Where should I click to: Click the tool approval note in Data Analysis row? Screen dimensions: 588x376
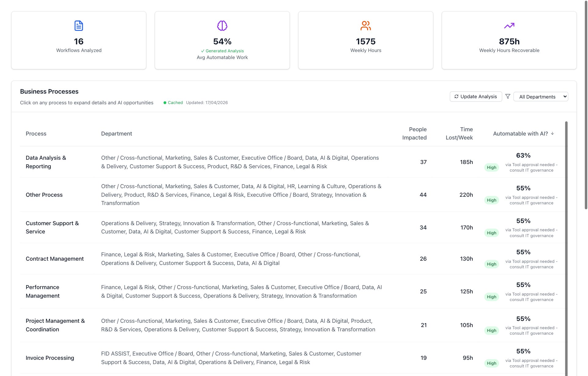[x=531, y=167]
